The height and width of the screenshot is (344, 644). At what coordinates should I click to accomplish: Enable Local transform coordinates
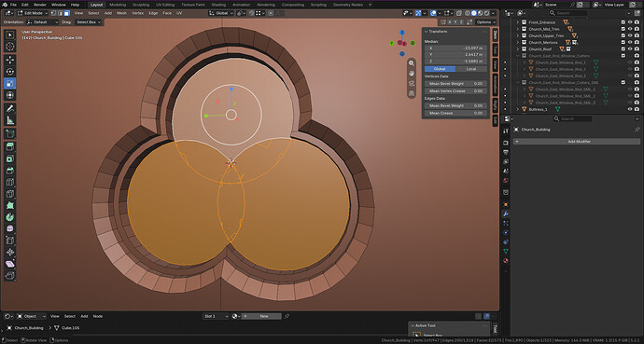click(471, 69)
